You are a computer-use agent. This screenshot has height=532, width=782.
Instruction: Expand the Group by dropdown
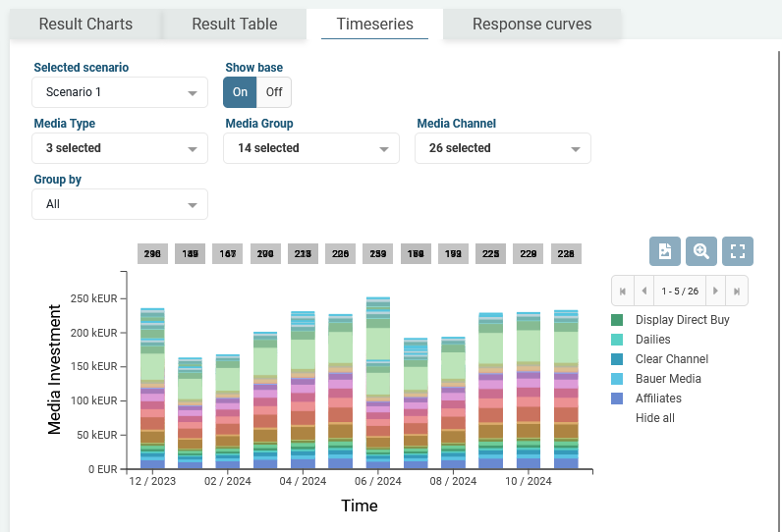(120, 204)
